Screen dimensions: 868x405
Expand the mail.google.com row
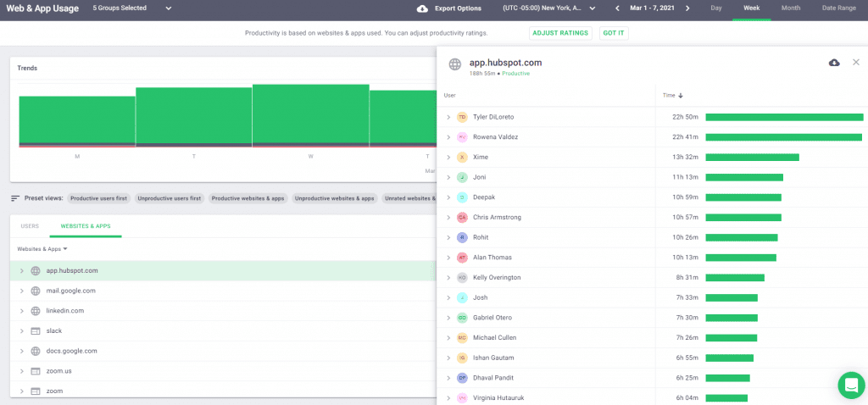click(21, 291)
